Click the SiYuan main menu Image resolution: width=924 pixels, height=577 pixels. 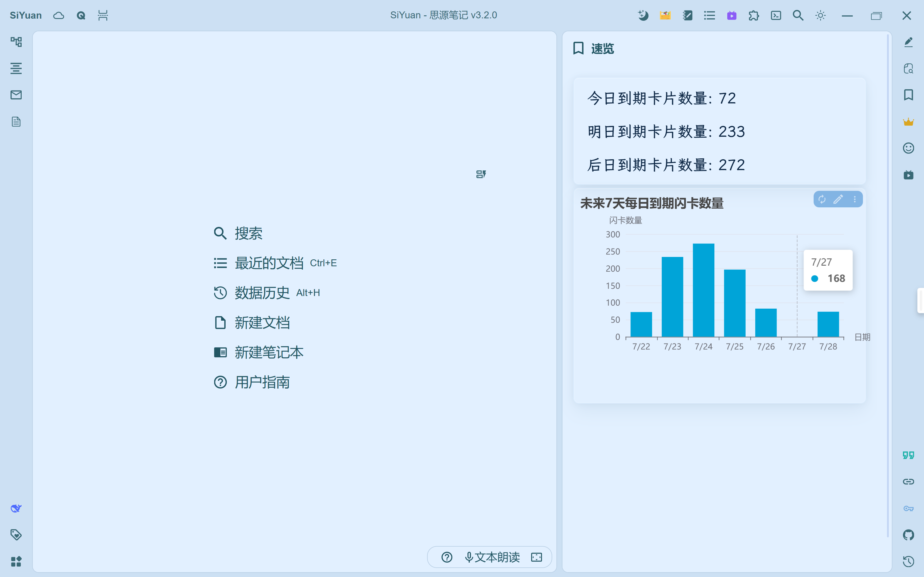[26, 15]
